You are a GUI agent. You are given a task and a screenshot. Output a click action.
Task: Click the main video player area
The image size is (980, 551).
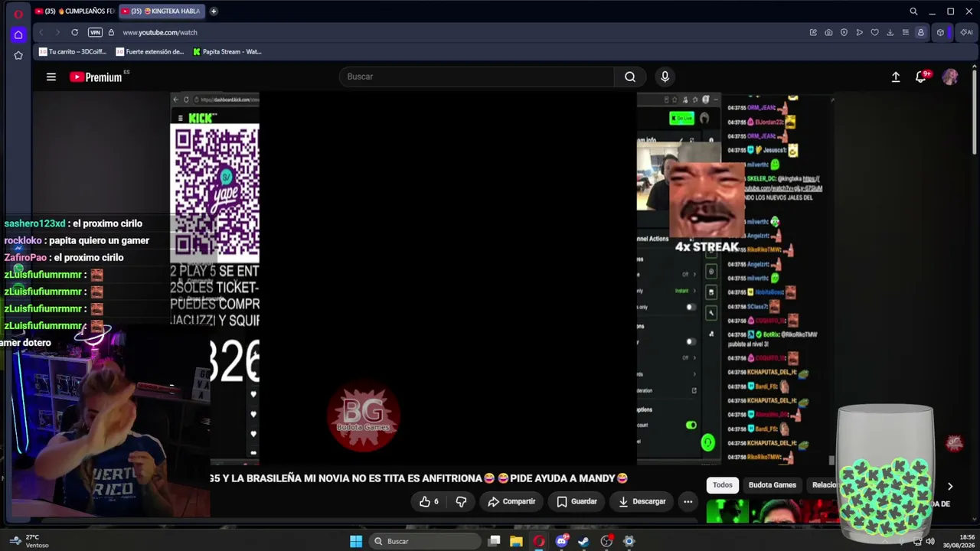448,279
